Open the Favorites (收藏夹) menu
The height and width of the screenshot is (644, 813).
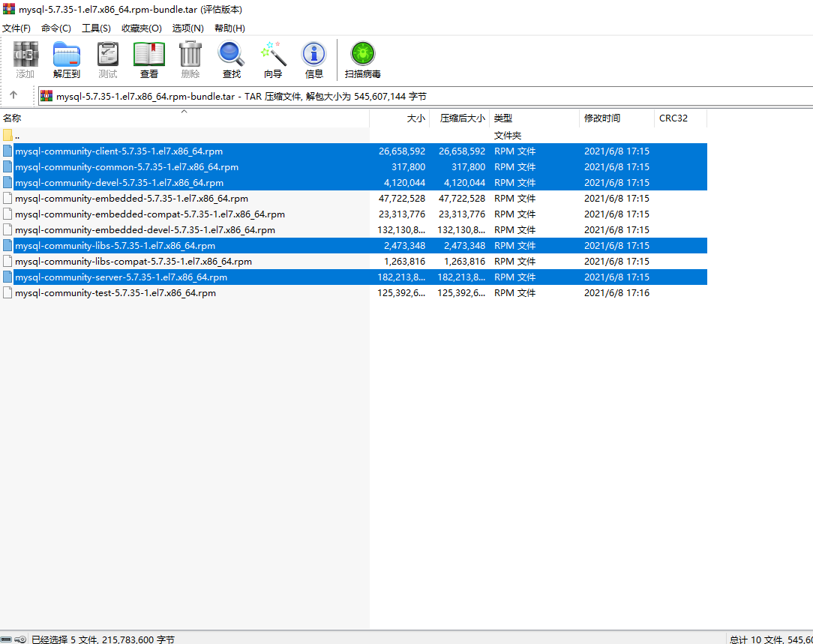pos(142,28)
